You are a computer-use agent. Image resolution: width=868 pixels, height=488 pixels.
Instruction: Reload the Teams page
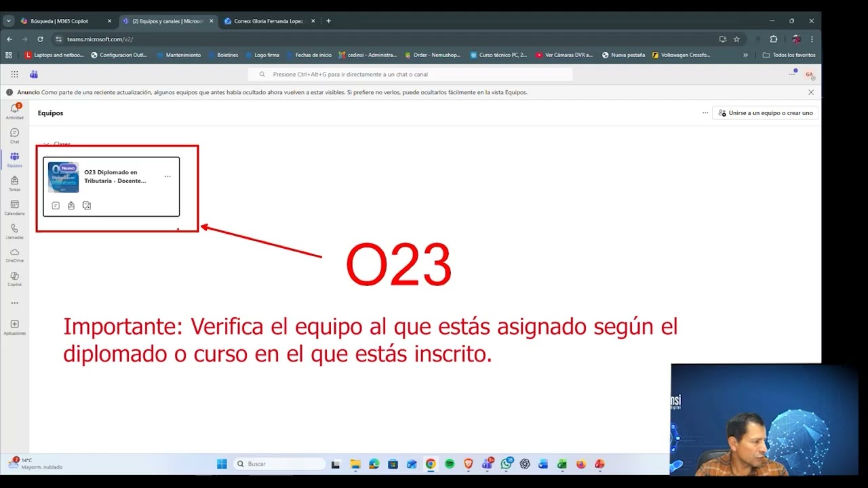[x=40, y=39]
